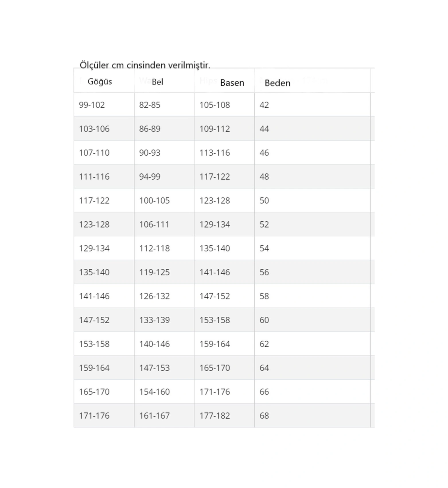Click chest value 129-134
Image resolution: width=448 pixels, height=488 pixels.
[x=94, y=248]
